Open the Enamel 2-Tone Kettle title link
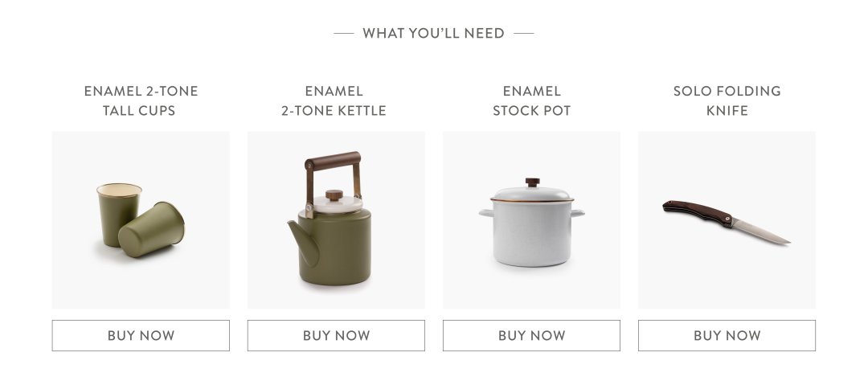 click(x=334, y=100)
